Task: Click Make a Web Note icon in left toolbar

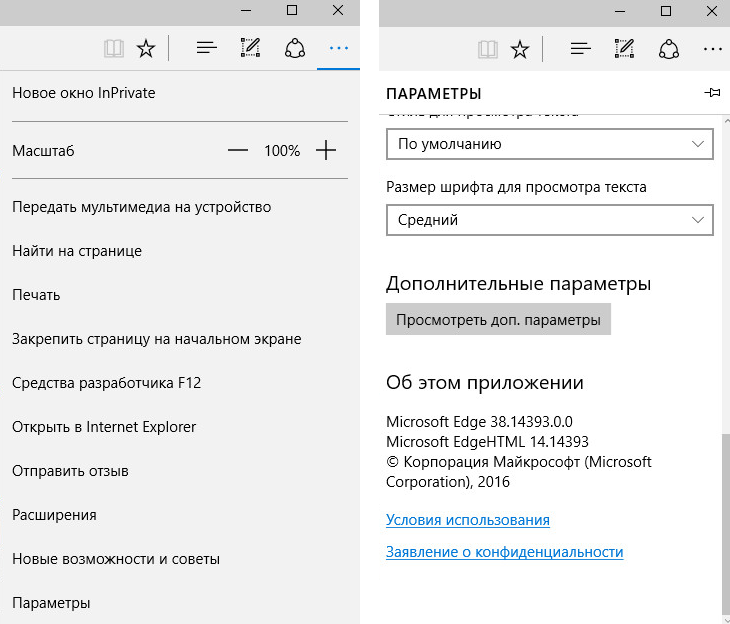Action: pos(250,48)
